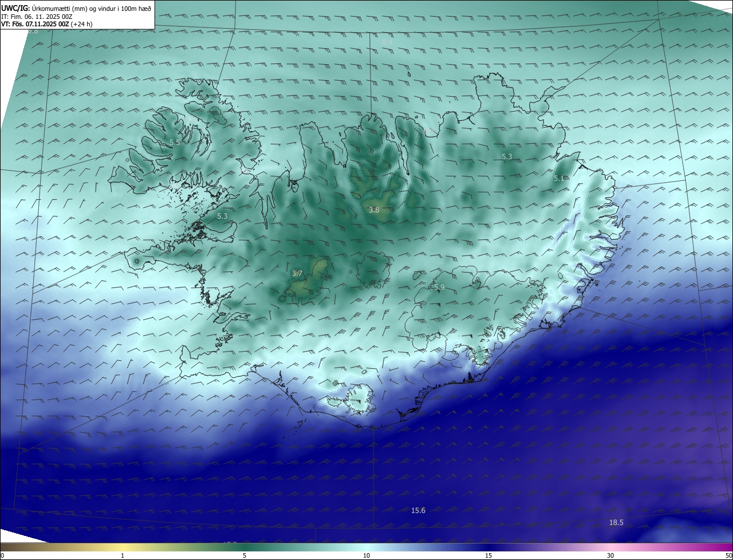Select the 'IT: Fim. 06. 11. 2025 00Z' line

coord(37,17)
